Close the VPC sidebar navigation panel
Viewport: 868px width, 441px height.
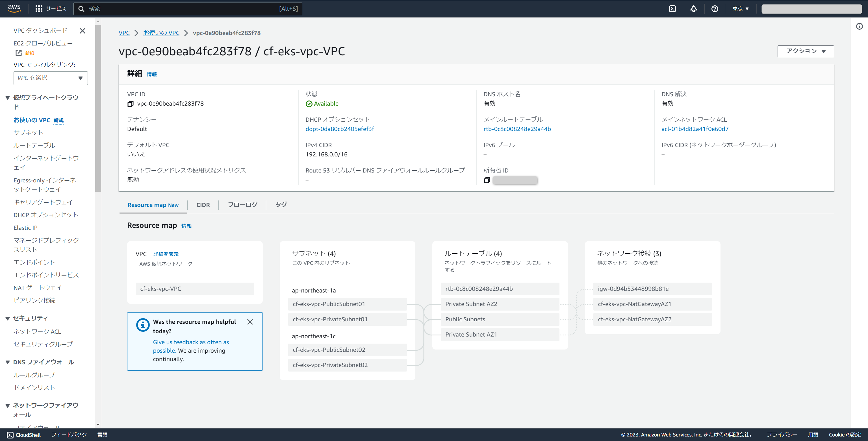(x=82, y=31)
